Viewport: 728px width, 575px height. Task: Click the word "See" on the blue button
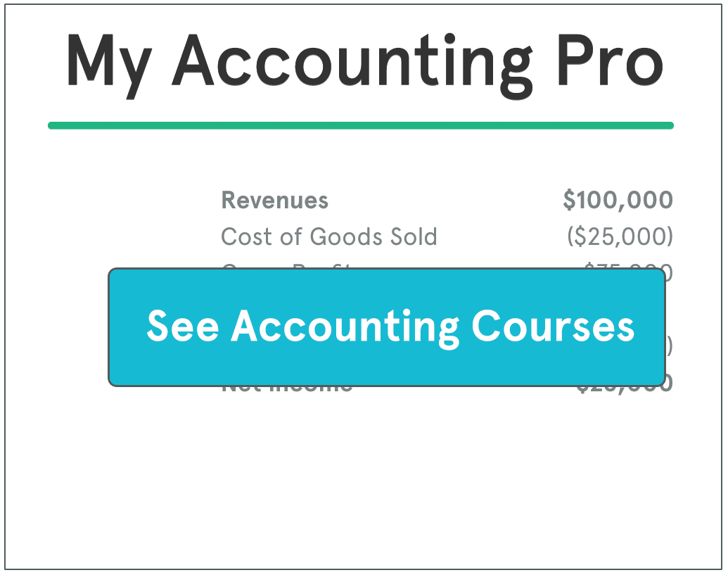(x=183, y=327)
